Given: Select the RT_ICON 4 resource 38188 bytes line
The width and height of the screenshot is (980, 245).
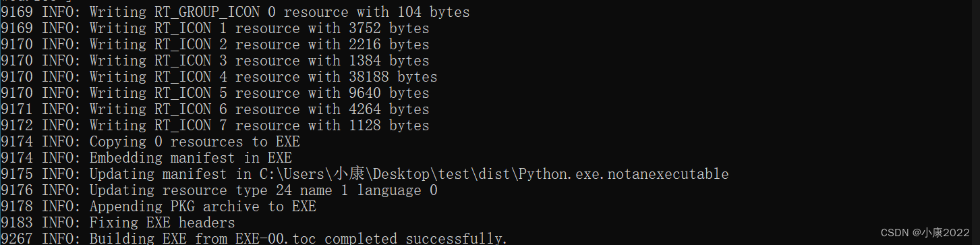Looking at the screenshot, I should [219, 77].
